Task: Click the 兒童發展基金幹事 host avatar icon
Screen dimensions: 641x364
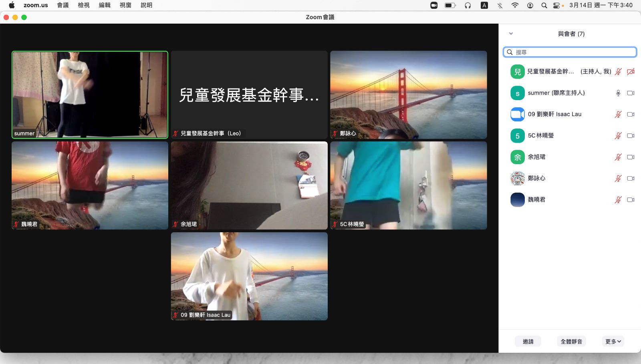Action: pos(518,72)
